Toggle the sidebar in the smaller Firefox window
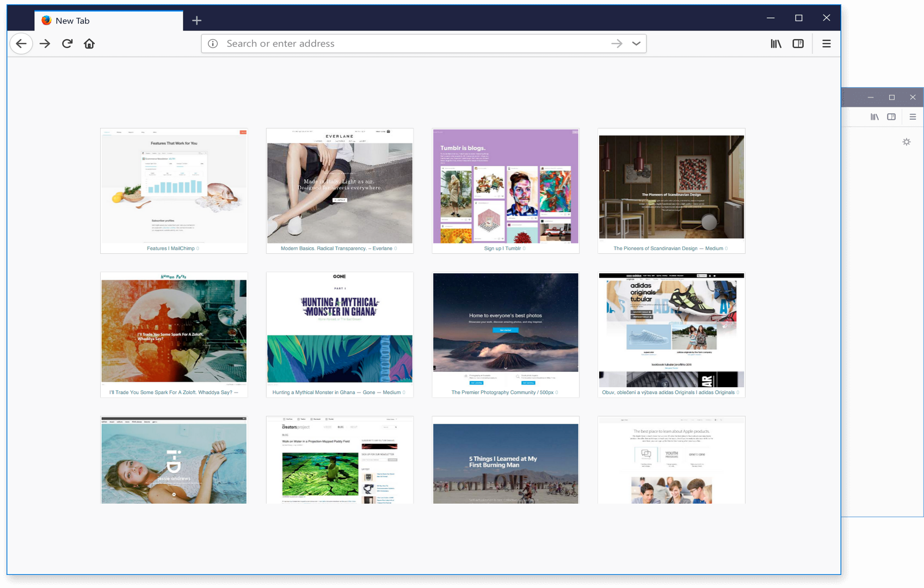 892,117
